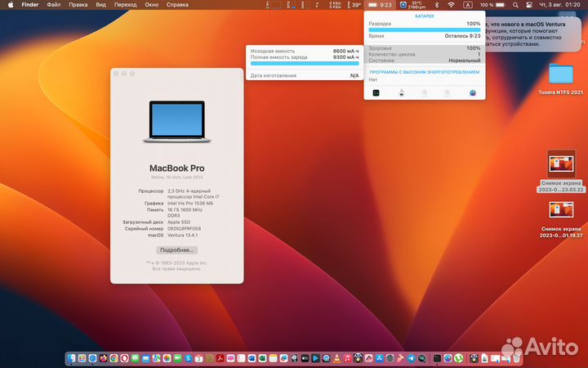
Task: Open the App Store icon
Action: click(380, 358)
